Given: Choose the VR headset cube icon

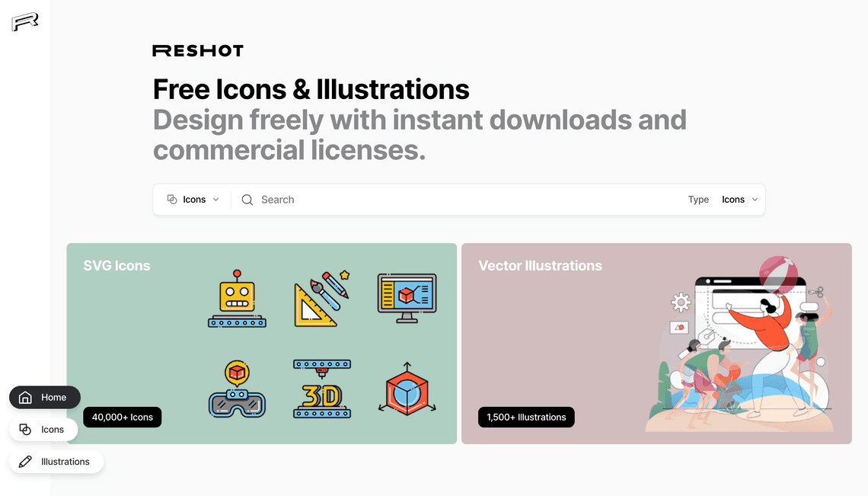Looking at the screenshot, I should (237, 389).
